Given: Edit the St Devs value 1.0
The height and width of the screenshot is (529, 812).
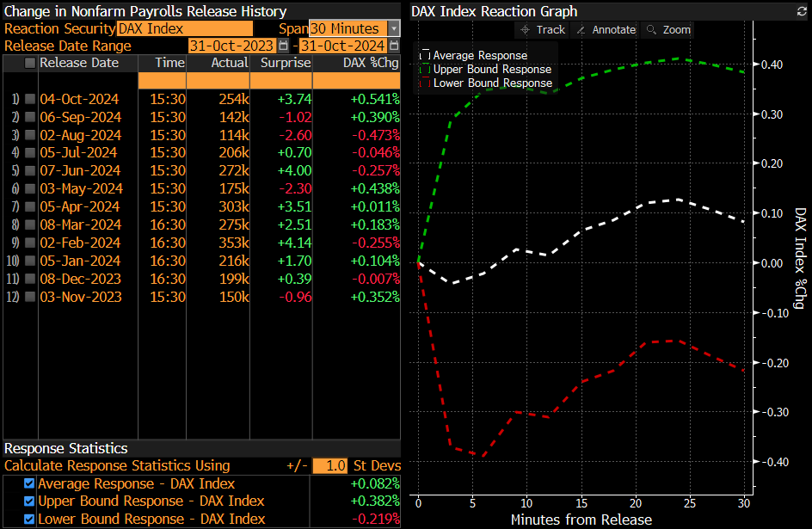Looking at the screenshot, I should [x=330, y=466].
